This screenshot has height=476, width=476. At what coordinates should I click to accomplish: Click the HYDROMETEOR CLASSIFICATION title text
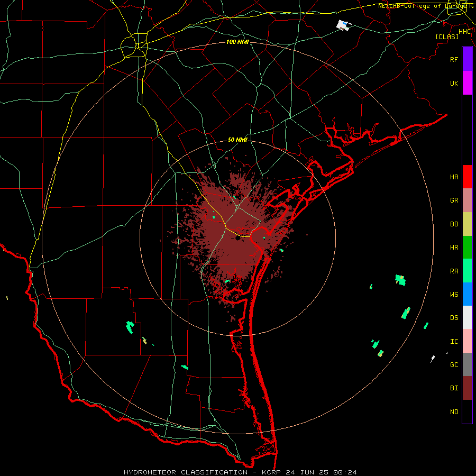186,472
